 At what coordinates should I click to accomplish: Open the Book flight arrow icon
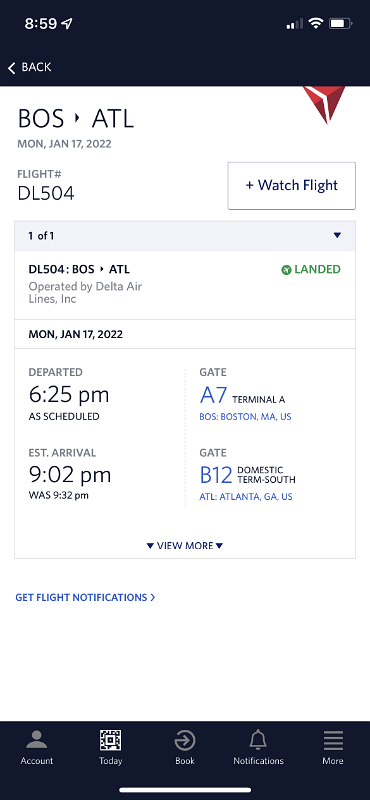pyautogui.click(x=185, y=740)
